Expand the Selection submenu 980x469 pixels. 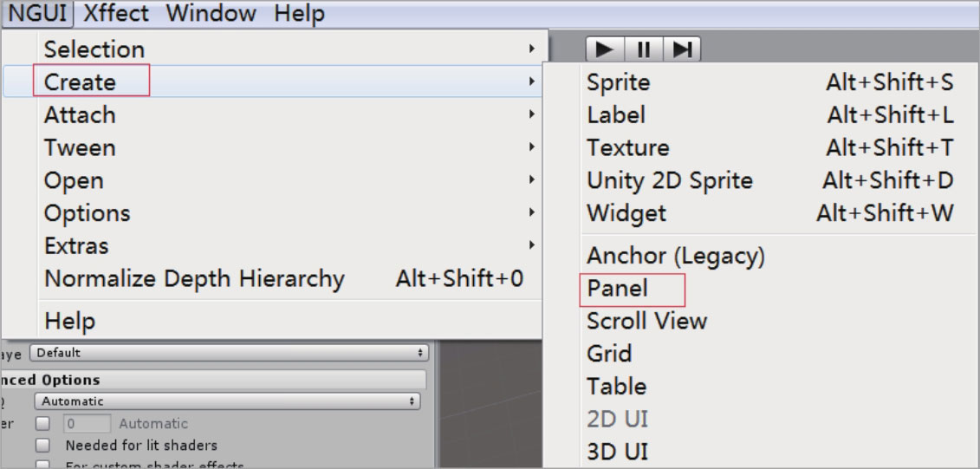(x=274, y=49)
